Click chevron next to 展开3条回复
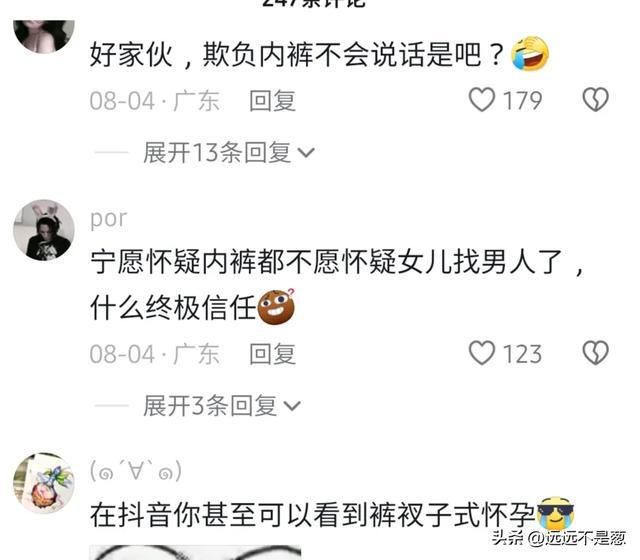The image size is (640, 560). tap(292, 406)
